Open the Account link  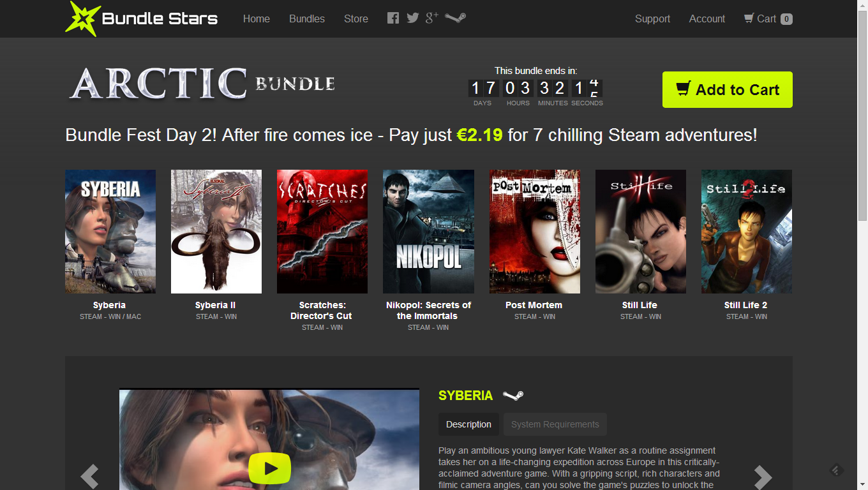tap(707, 19)
